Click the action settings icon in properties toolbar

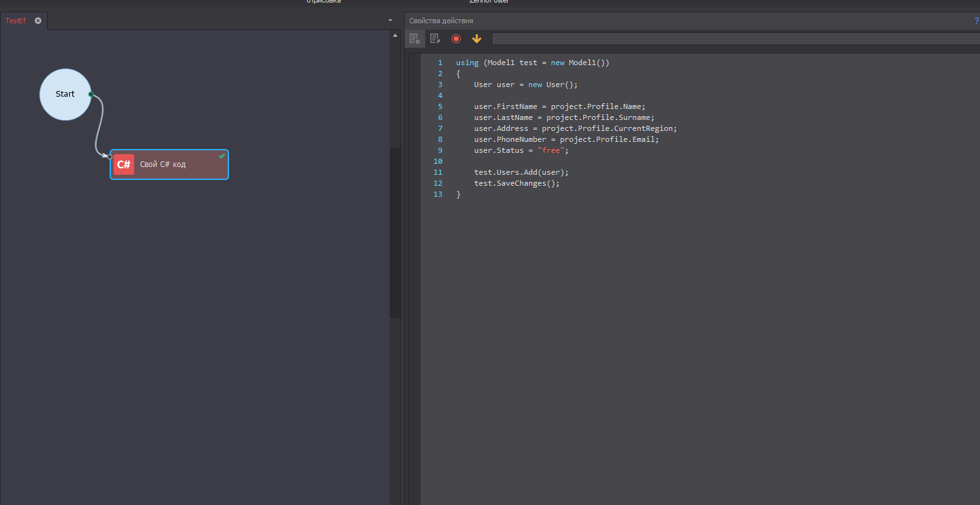click(415, 39)
